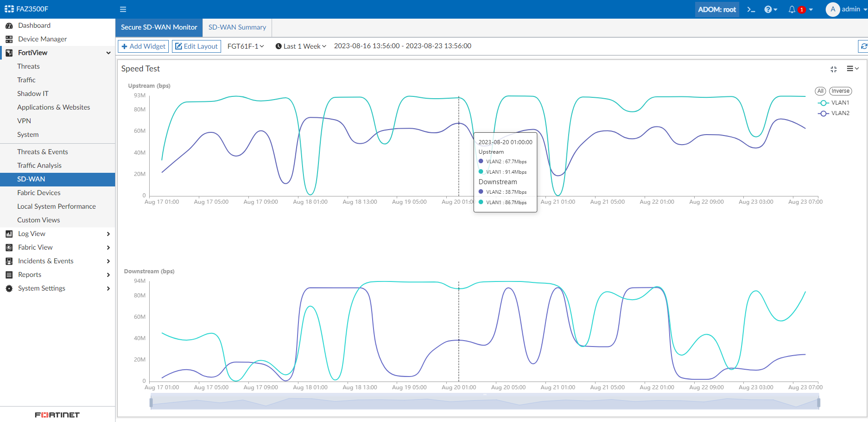The width and height of the screenshot is (868, 422).
Task: Click the left handle of timeline range slider
Action: click(x=151, y=402)
